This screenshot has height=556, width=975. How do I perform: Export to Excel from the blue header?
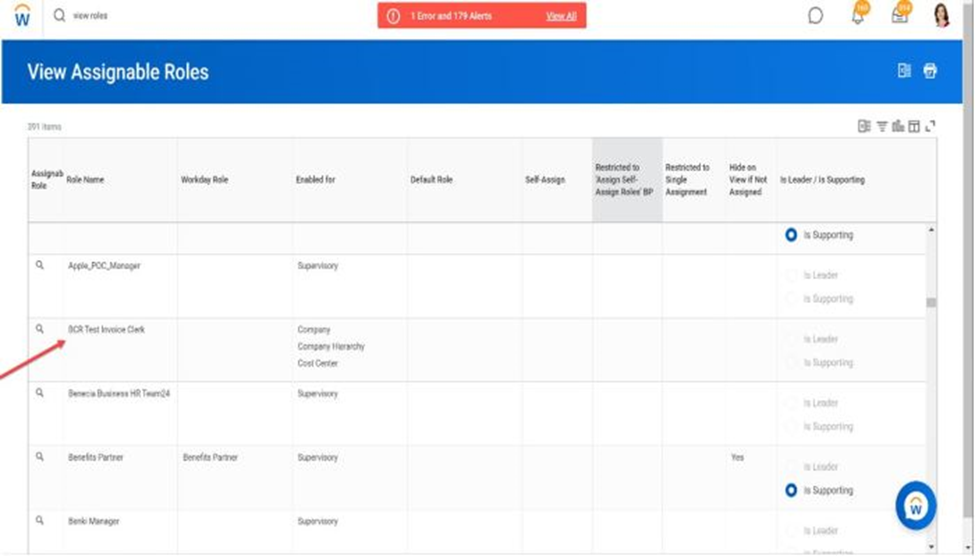pos(904,71)
